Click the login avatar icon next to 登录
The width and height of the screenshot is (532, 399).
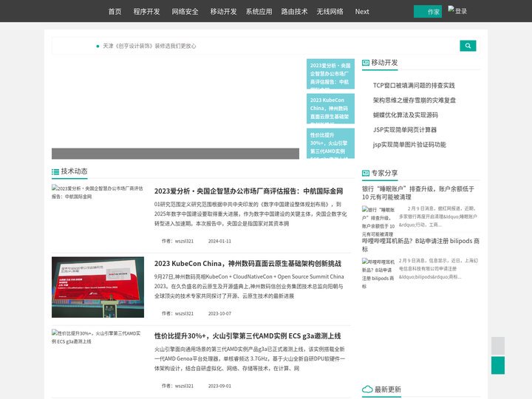point(451,9)
